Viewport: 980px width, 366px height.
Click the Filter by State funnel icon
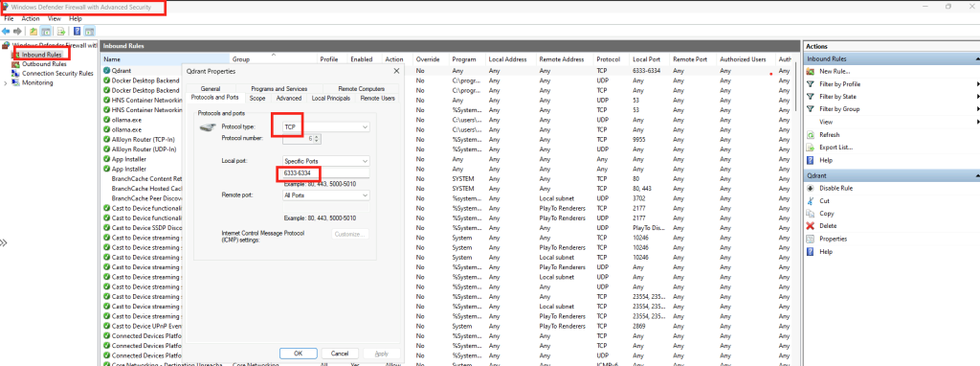810,97
